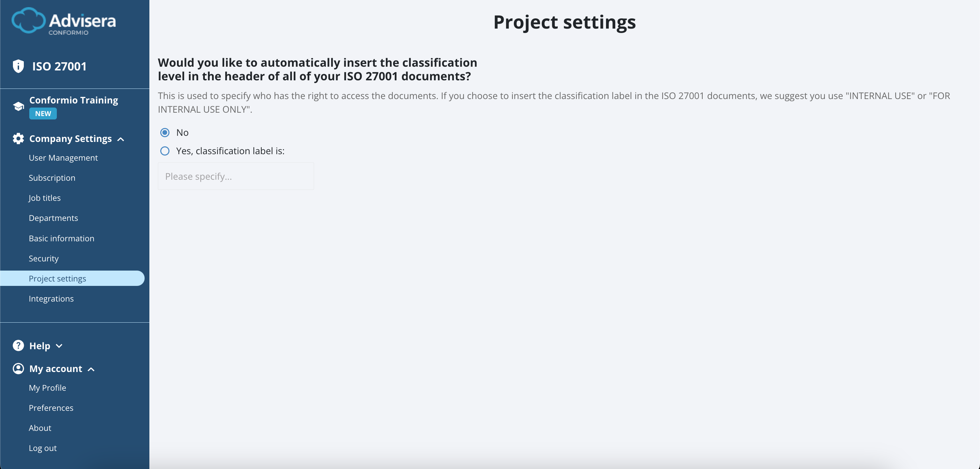This screenshot has height=469, width=980.
Task: Open the Job titles page
Action: point(45,198)
